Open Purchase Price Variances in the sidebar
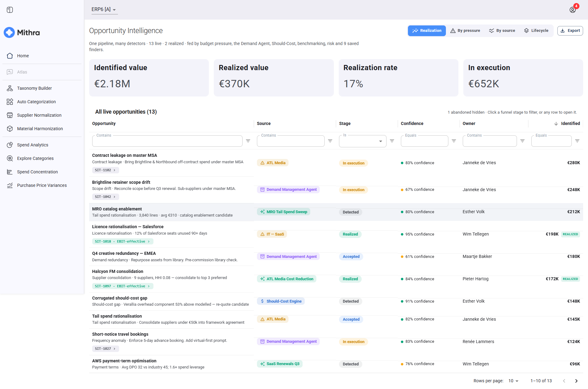This screenshot has width=588, height=389. (x=42, y=185)
